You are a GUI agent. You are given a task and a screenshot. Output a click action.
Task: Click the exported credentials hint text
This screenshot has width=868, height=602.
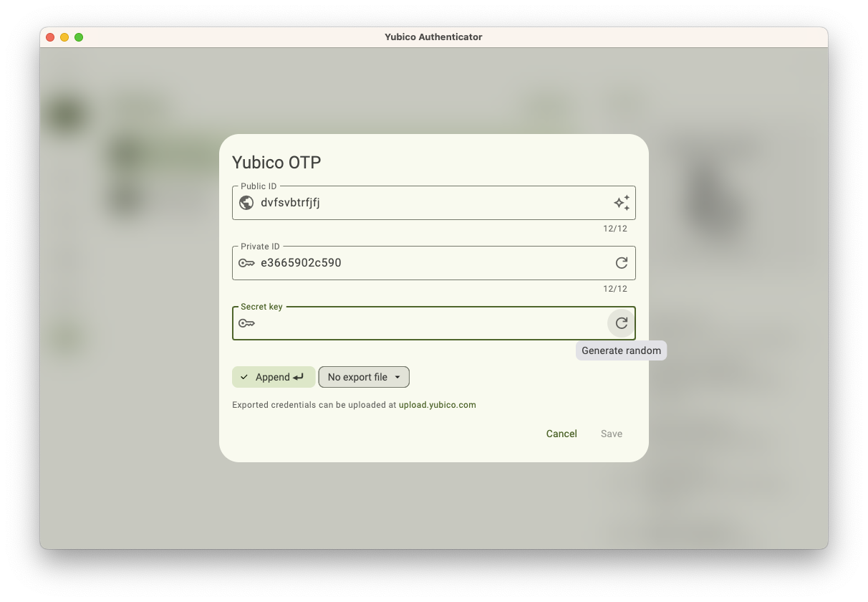click(354, 405)
